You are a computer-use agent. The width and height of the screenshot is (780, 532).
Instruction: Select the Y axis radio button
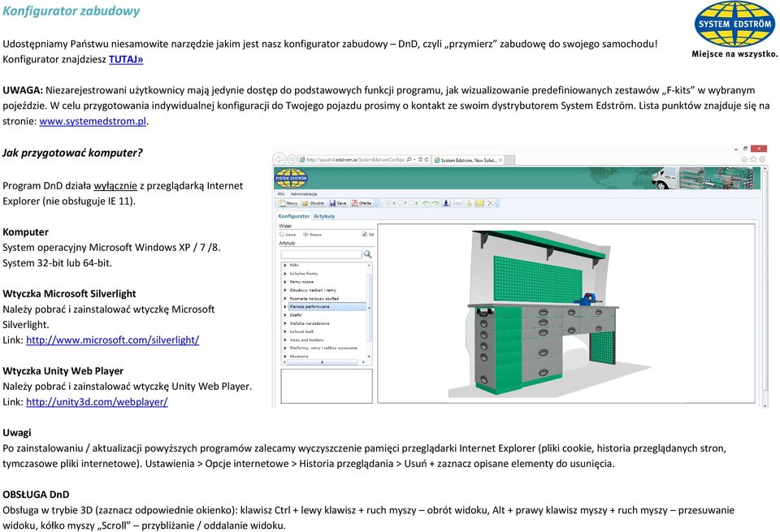click(400, 203)
